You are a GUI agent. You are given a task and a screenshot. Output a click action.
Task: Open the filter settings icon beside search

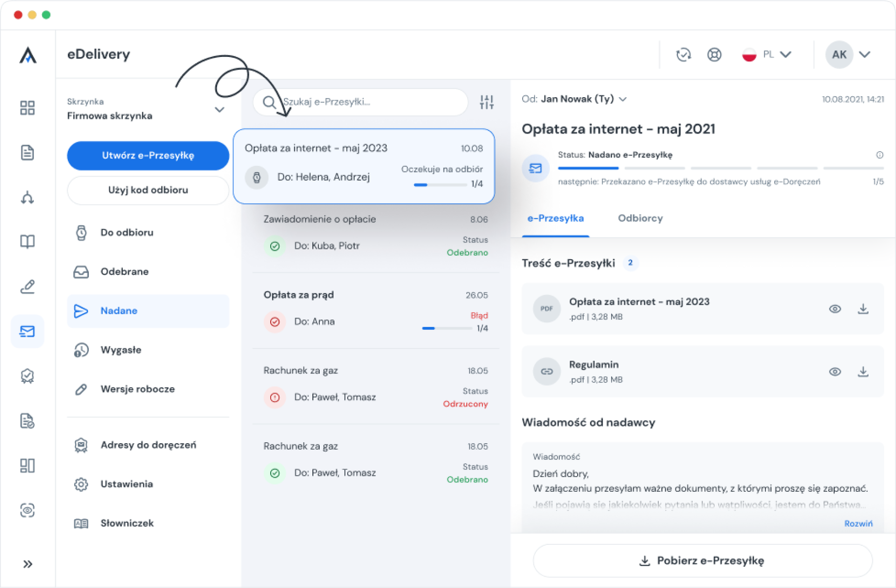click(x=486, y=102)
